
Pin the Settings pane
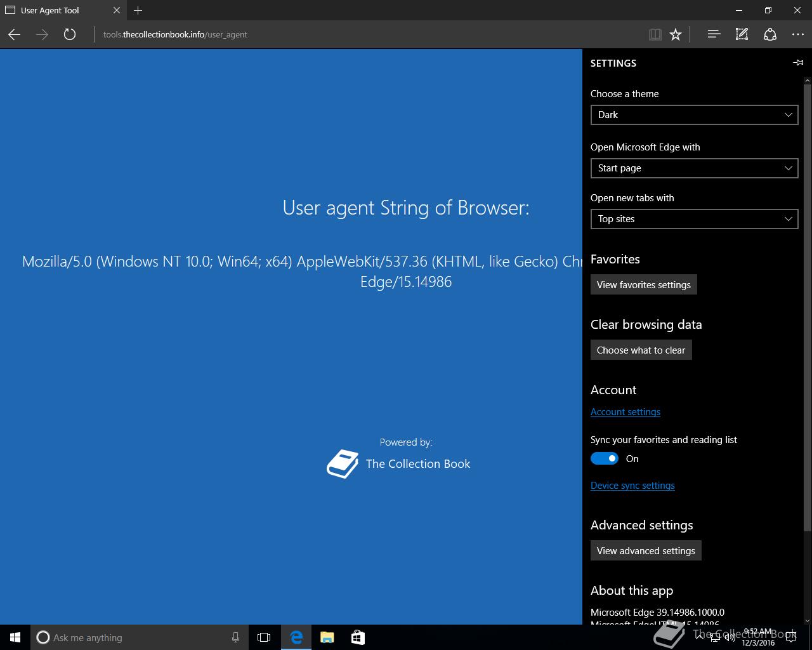798,63
